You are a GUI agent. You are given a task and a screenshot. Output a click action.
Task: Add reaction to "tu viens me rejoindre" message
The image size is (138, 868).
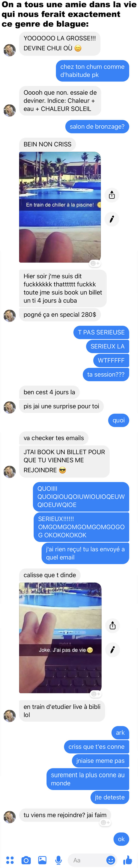click(x=105, y=823)
